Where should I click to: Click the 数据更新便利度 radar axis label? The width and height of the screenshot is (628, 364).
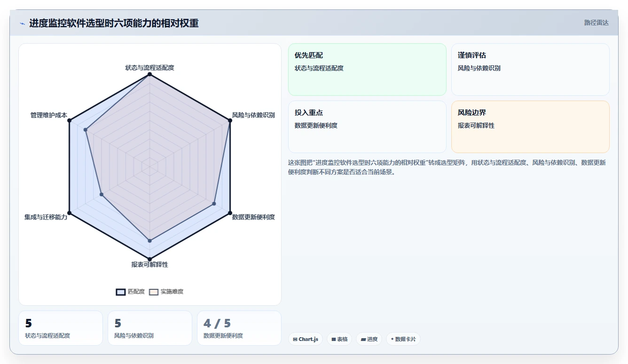point(253,217)
